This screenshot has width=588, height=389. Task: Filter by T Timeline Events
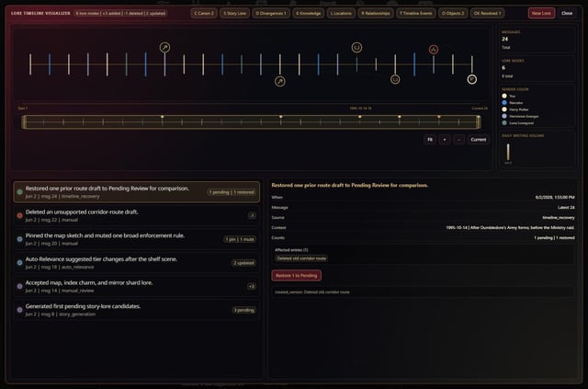(416, 13)
